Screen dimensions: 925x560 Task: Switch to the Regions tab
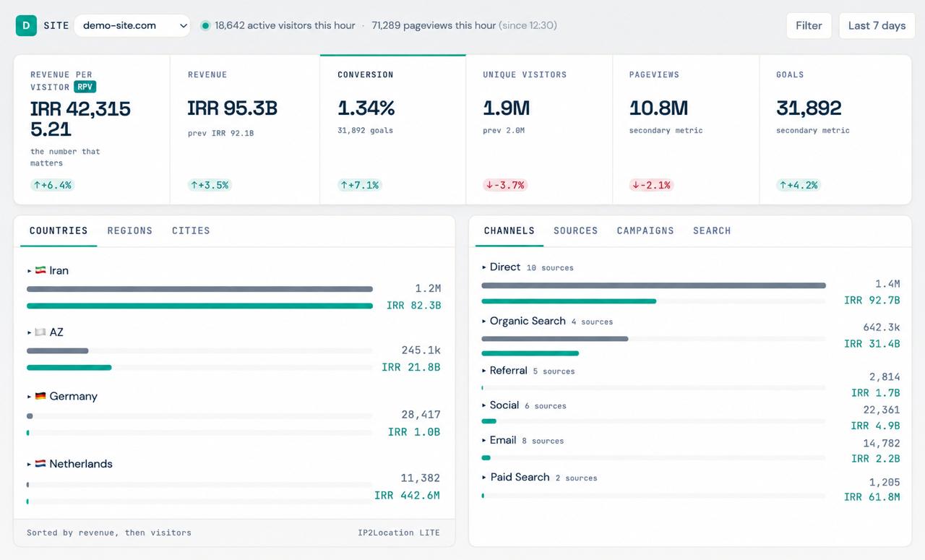(x=130, y=231)
